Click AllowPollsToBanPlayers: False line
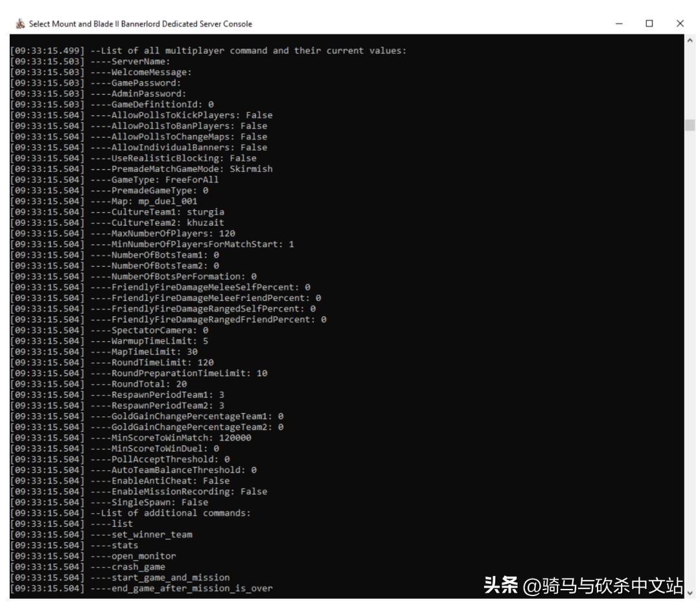The width and height of the screenshot is (700, 611). (139, 126)
